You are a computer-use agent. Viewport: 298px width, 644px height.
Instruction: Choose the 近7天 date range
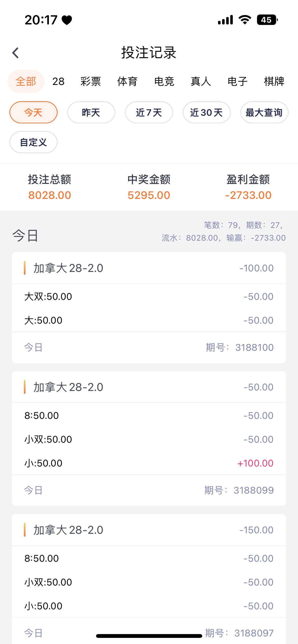pyautogui.click(x=149, y=112)
